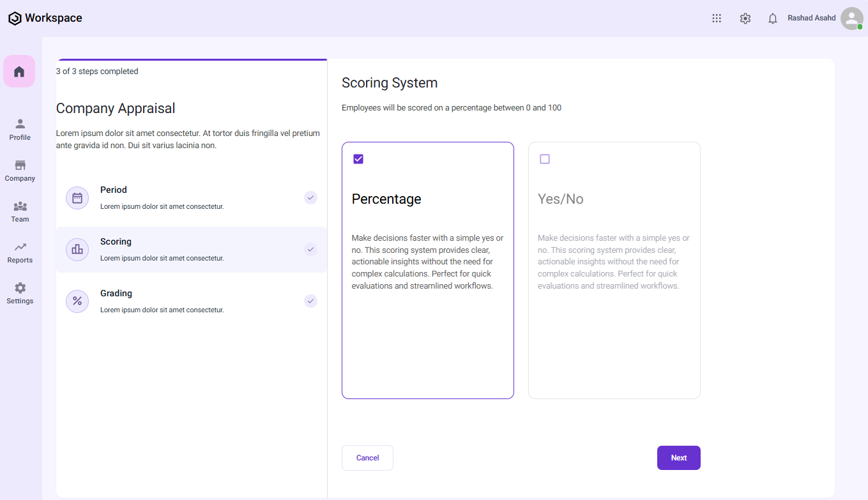The image size is (868, 500).
Task: Open the notifications bell
Action: [773, 19]
